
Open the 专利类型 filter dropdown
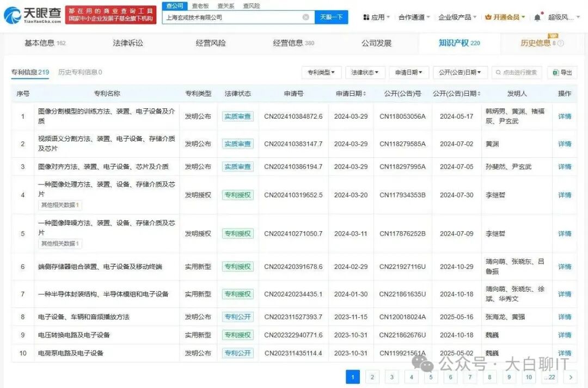[x=320, y=72]
